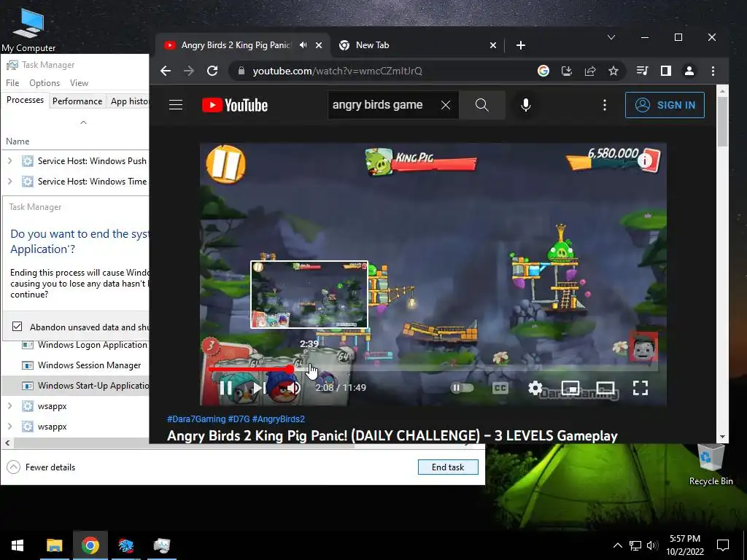747x560 pixels.
Task: Open the Google icon in the address bar
Action: 543,71
